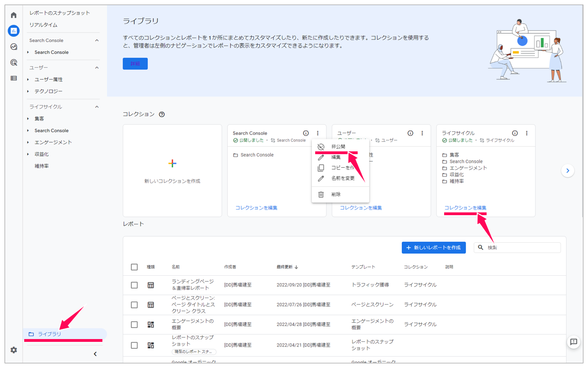Choose 非公開 from the context menu
Image resolution: width=588 pixels, height=367 pixels.
340,147
